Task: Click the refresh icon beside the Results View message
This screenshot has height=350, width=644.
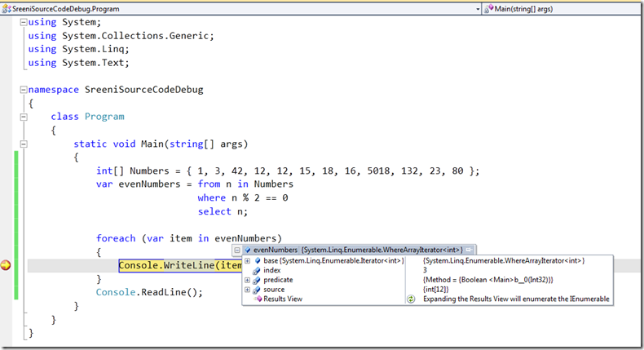Action: coord(412,299)
